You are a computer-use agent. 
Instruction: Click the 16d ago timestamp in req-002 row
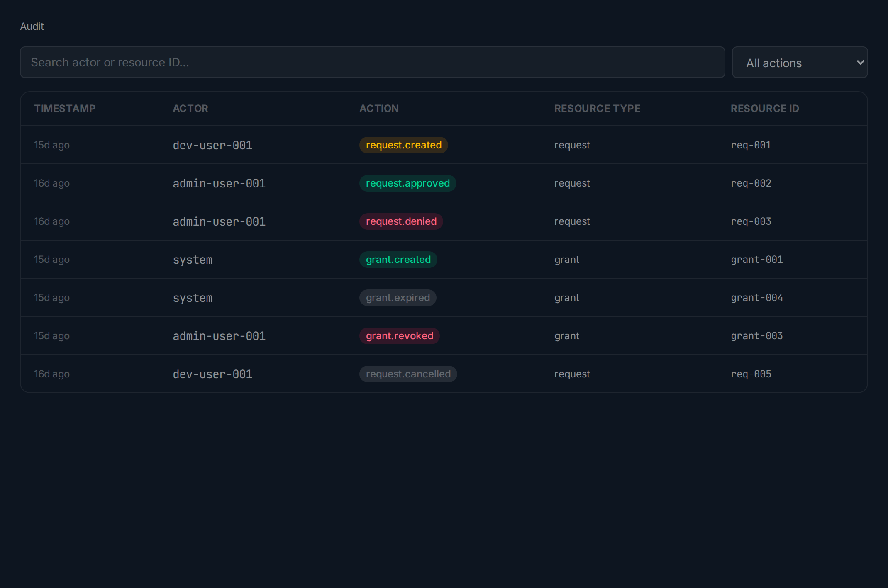click(x=52, y=183)
